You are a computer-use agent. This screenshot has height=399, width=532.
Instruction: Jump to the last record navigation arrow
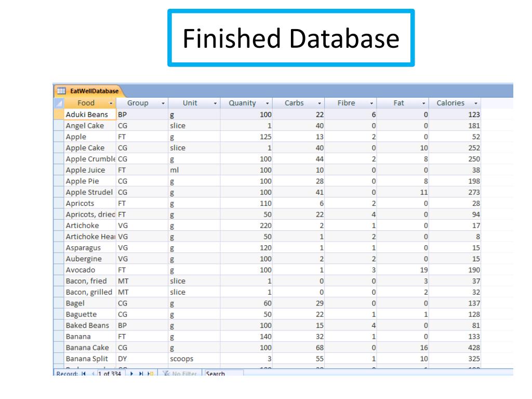pos(141,374)
